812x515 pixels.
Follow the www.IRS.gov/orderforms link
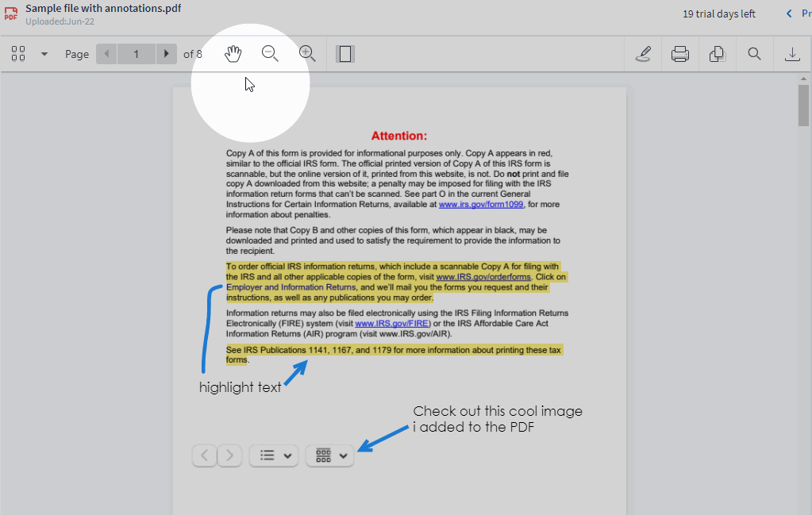click(x=483, y=277)
